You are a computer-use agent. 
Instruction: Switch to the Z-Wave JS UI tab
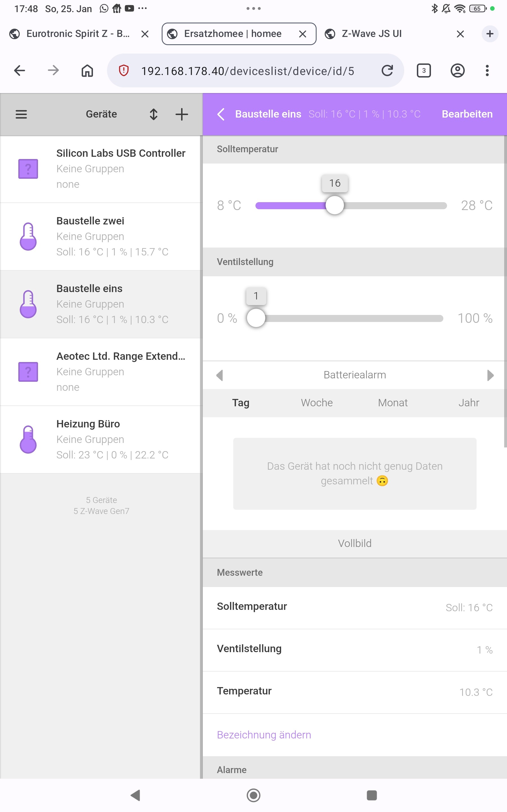[372, 34]
